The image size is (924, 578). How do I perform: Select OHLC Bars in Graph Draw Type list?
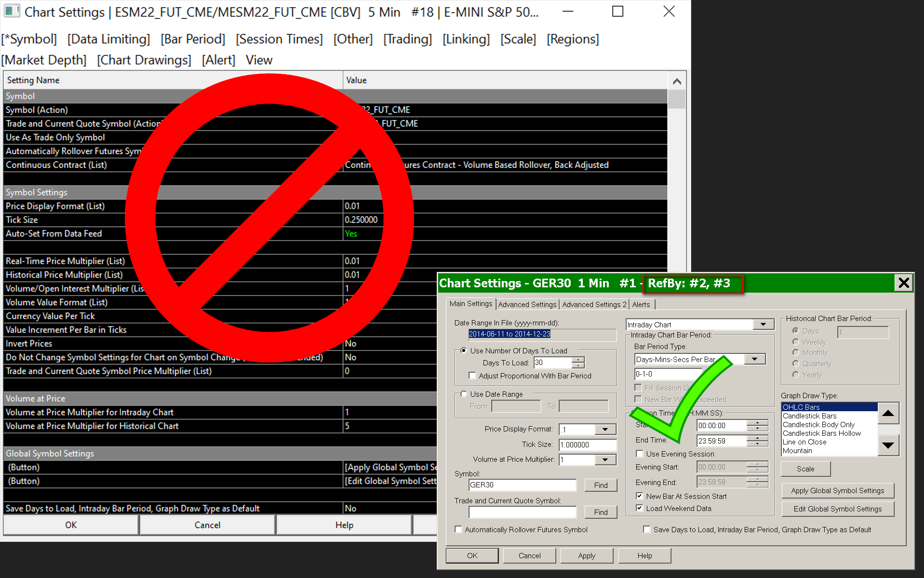(829, 407)
